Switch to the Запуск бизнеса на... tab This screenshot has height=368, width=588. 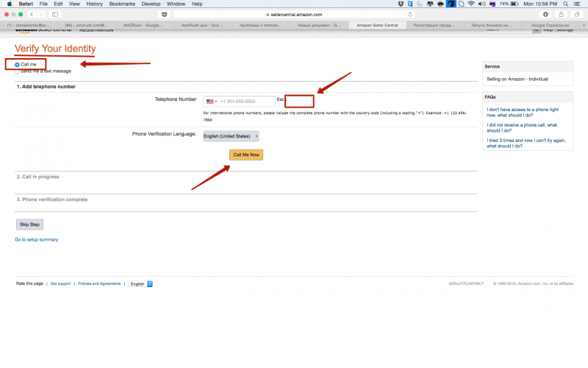(492, 25)
